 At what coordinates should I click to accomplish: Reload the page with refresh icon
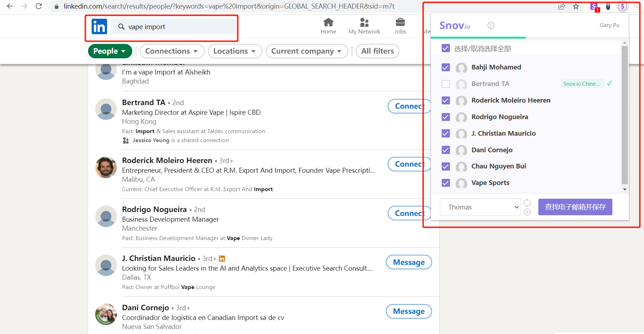click(39, 6)
